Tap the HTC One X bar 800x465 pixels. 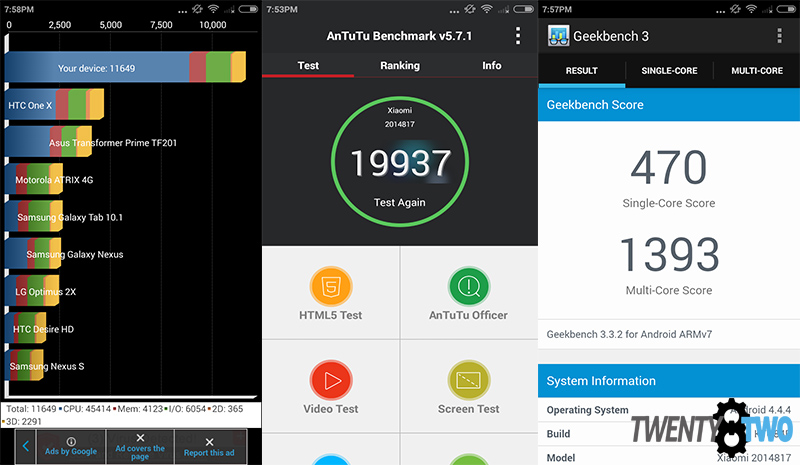click(x=55, y=105)
